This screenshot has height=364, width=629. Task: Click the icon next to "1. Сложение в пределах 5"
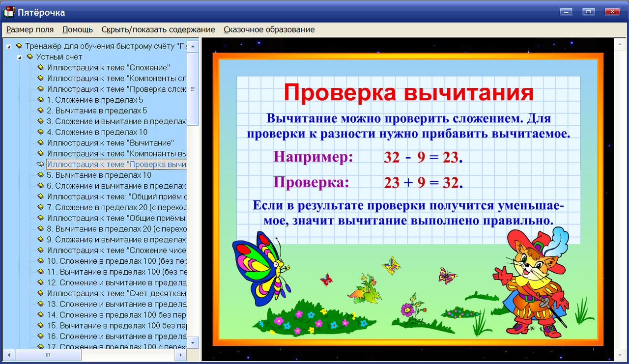[40, 99]
